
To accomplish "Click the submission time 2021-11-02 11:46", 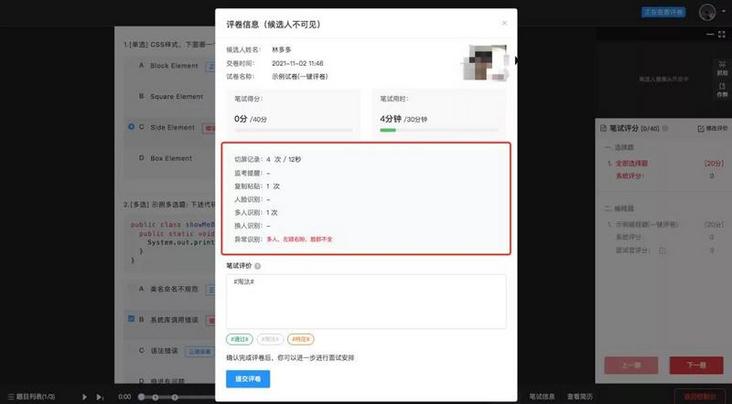I will (x=297, y=63).
